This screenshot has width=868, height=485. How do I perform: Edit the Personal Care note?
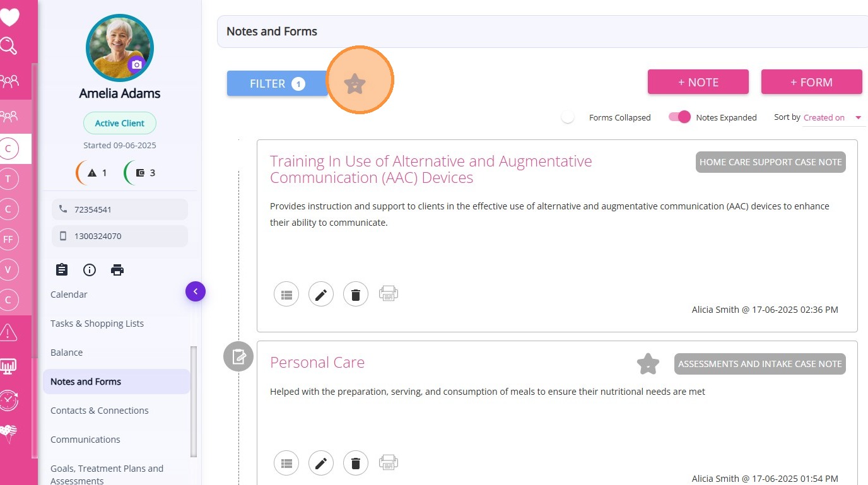[320, 464]
